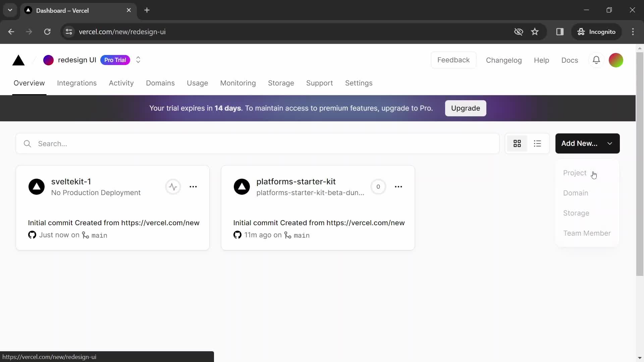644x362 pixels.
Task: Click the Vercel triangle logo icon
Action: [x=18, y=60]
